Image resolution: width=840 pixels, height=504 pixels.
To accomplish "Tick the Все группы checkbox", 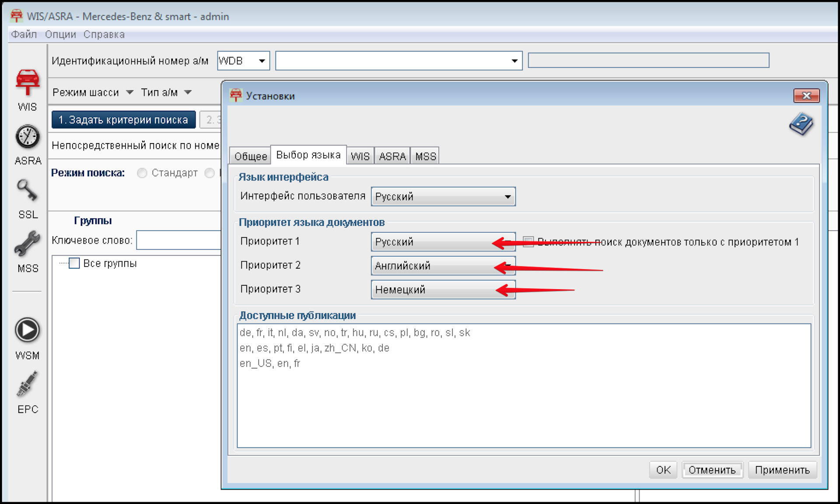I will pos(74,263).
